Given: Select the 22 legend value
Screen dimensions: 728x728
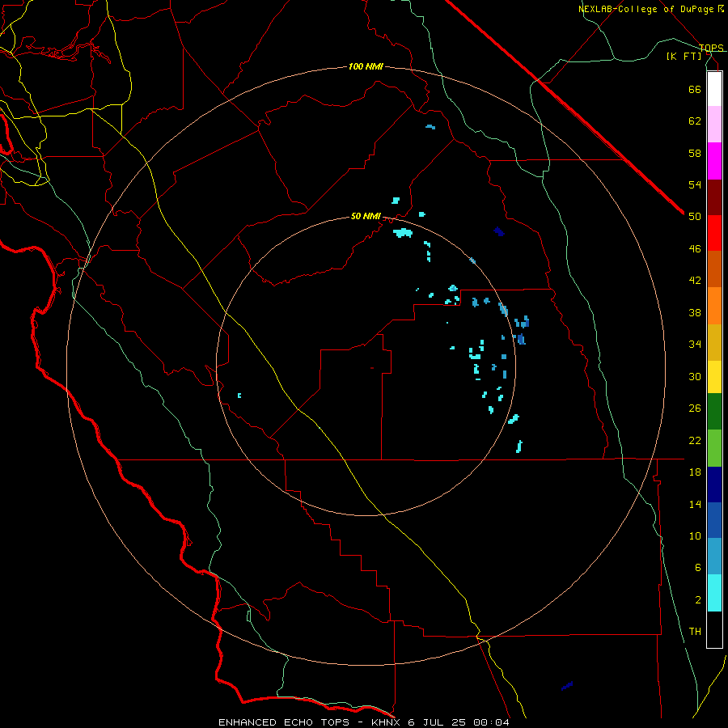Looking at the screenshot, I should pos(695,440).
